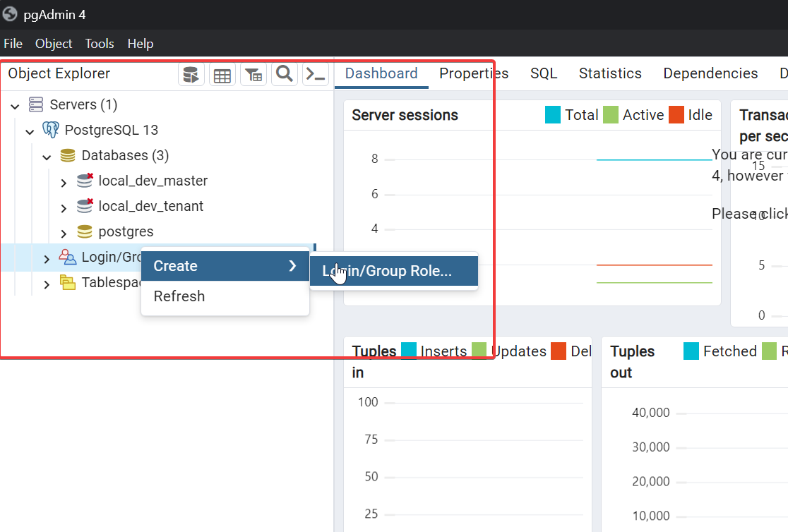Click the Total cyan legend swatch

(x=553, y=114)
